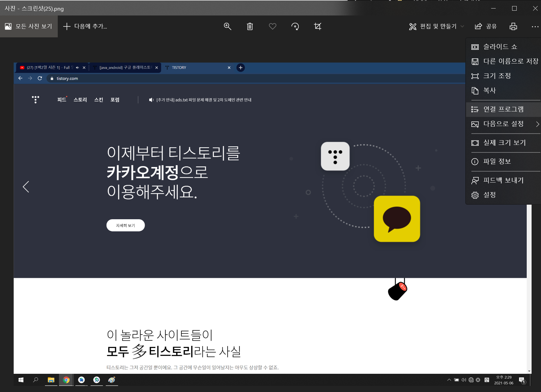Delete the photo with trash icon
The width and height of the screenshot is (541, 392).
click(x=250, y=26)
